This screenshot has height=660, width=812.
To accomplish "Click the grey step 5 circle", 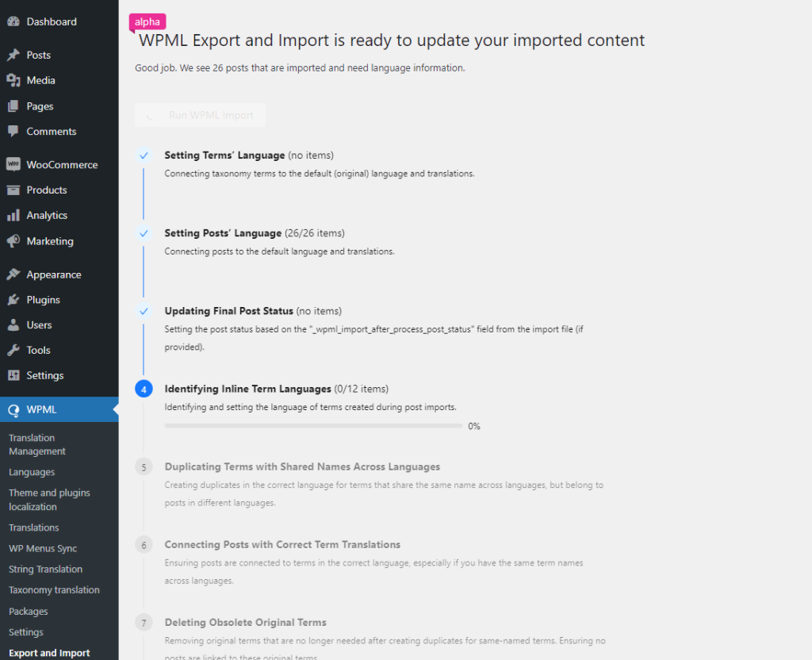I will pos(144,466).
